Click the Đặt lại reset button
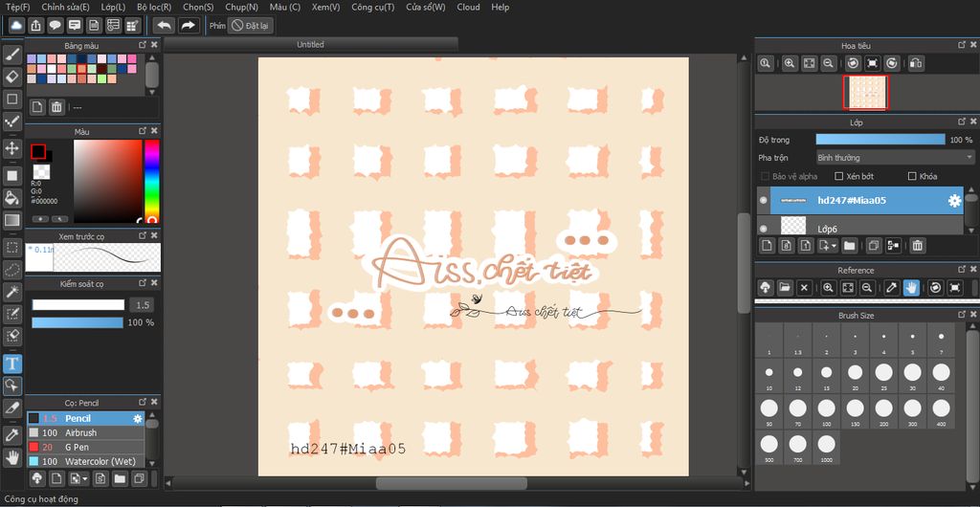Viewport: 980px width, 507px height. pos(251,26)
